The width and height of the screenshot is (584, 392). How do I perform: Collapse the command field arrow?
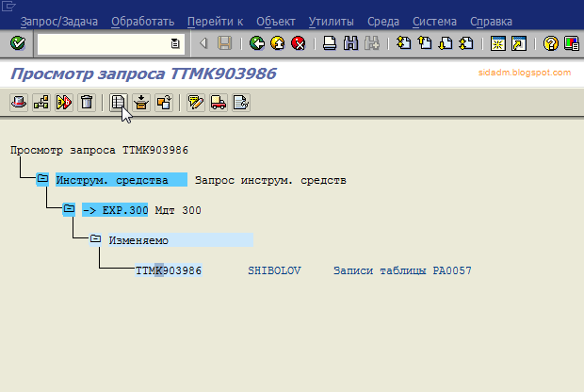click(203, 43)
